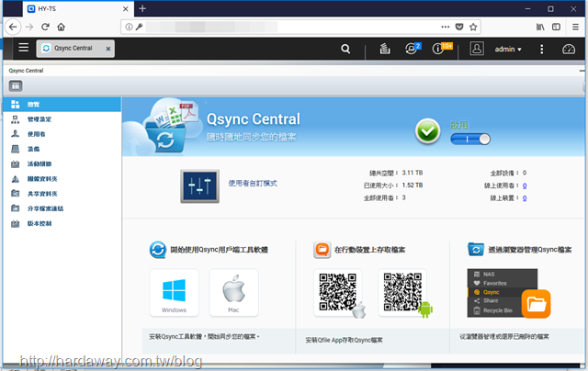Click the customized mode sliders icon
Screen dimensions: 588x371
[199, 185]
